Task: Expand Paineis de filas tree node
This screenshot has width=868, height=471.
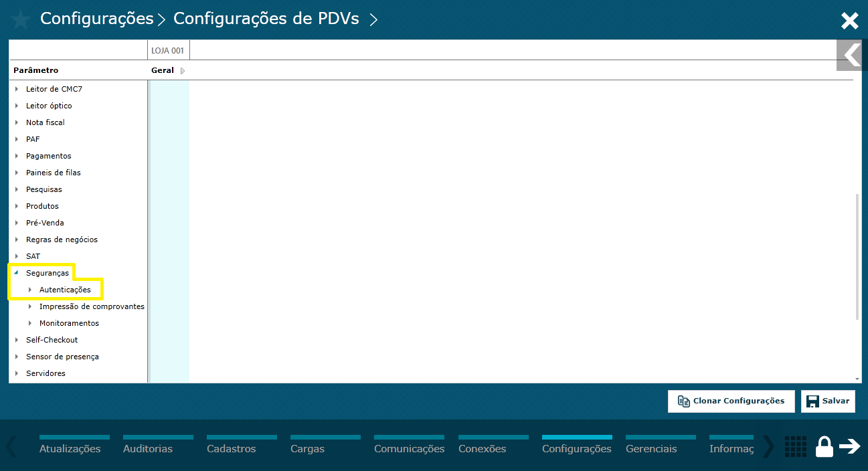Action: tap(17, 173)
